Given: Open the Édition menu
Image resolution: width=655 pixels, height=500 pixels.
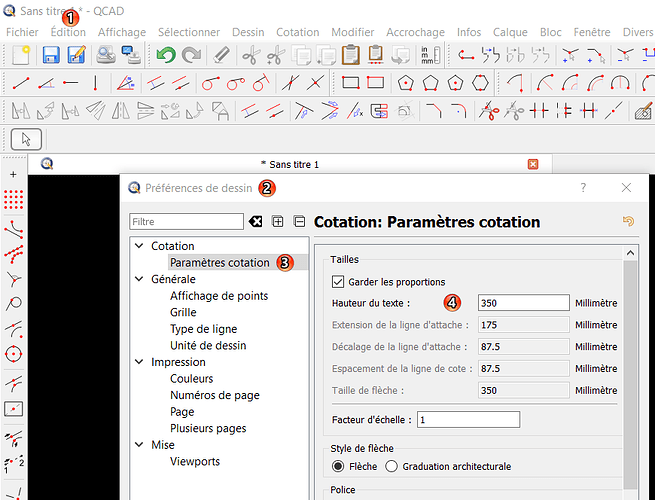Looking at the screenshot, I should pos(68,32).
